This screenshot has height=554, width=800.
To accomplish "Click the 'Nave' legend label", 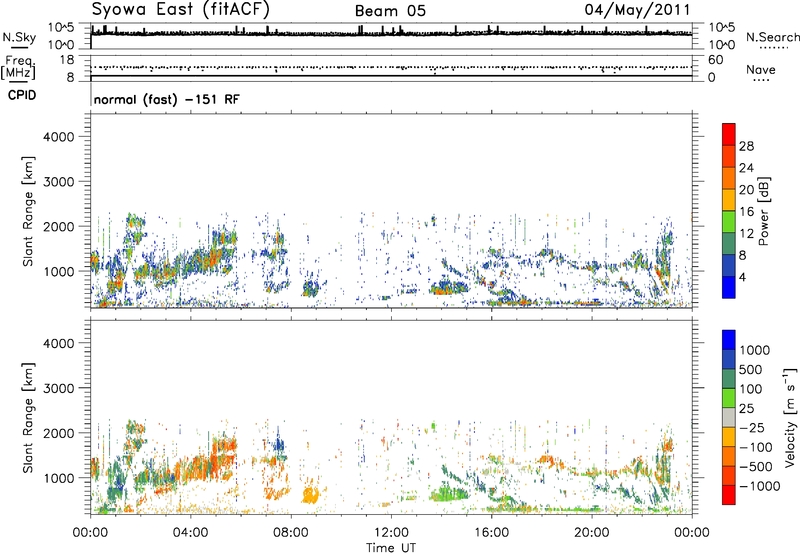I will pos(761,69).
